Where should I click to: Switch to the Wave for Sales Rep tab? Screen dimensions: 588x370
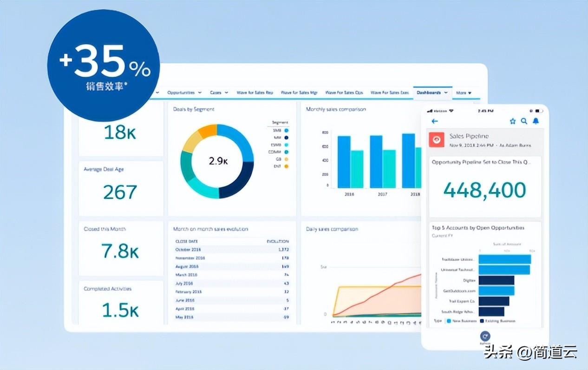click(x=255, y=93)
